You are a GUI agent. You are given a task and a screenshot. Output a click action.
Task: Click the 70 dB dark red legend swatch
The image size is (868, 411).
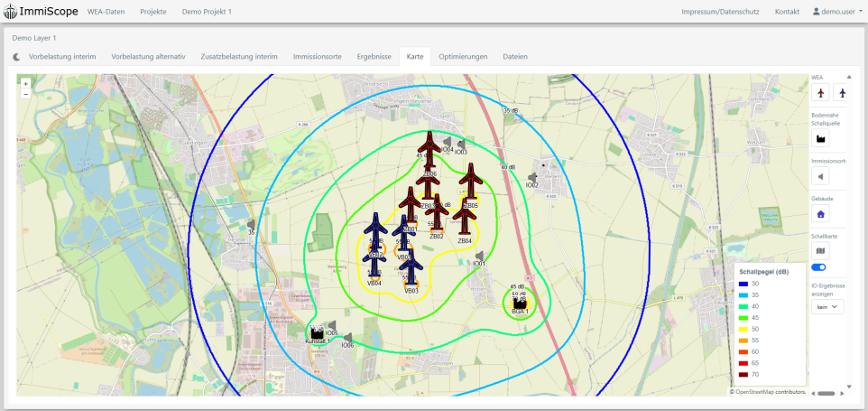coord(743,375)
